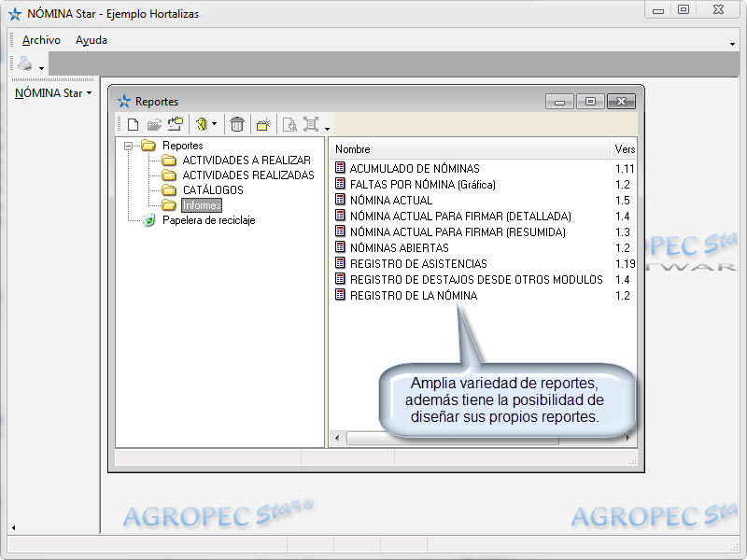Click the report list's left scroll arrow

[337, 438]
